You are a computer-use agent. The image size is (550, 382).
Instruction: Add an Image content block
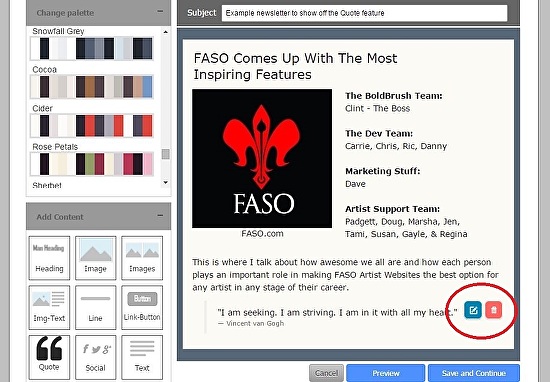click(x=95, y=258)
